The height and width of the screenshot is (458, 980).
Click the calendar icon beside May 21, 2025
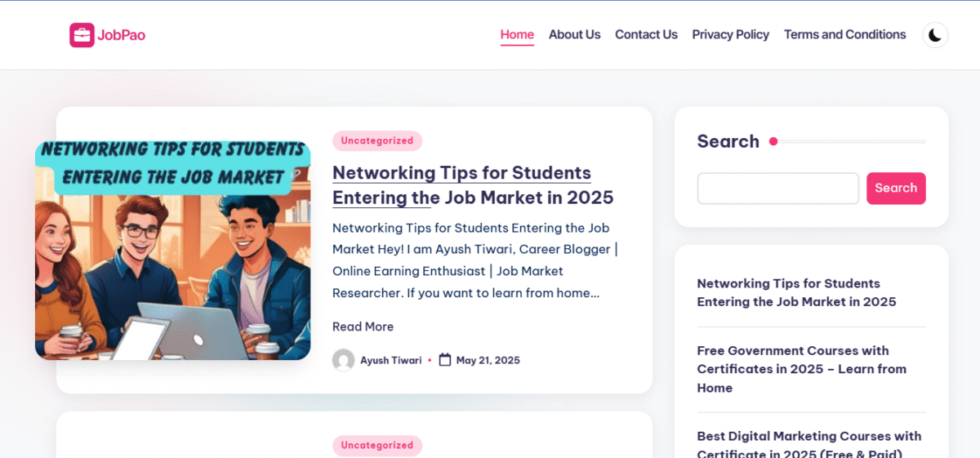coord(445,360)
